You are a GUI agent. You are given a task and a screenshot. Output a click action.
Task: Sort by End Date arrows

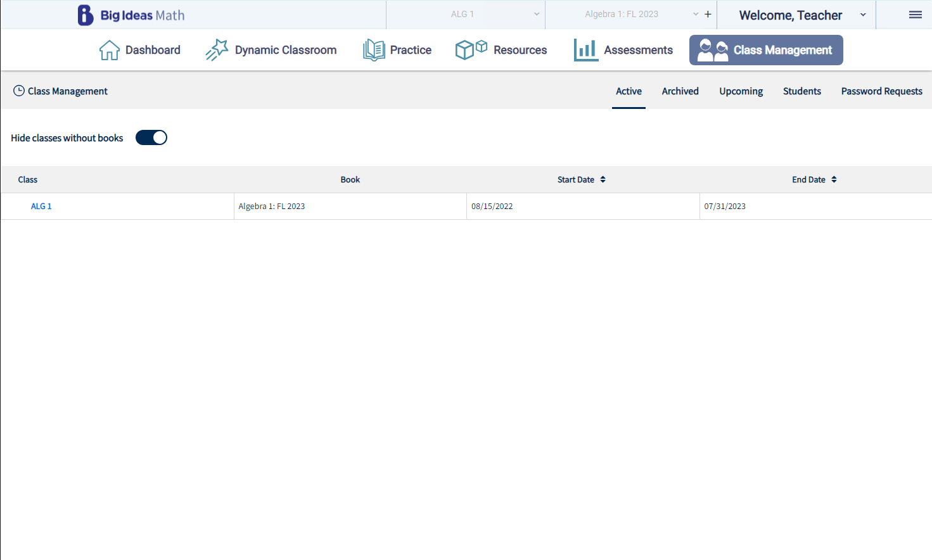[x=834, y=179]
